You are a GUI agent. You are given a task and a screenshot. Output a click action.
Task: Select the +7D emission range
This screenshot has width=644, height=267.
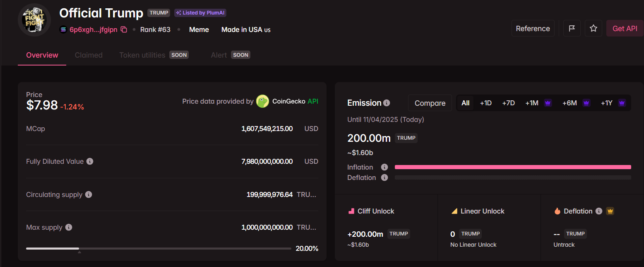[x=508, y=103]
